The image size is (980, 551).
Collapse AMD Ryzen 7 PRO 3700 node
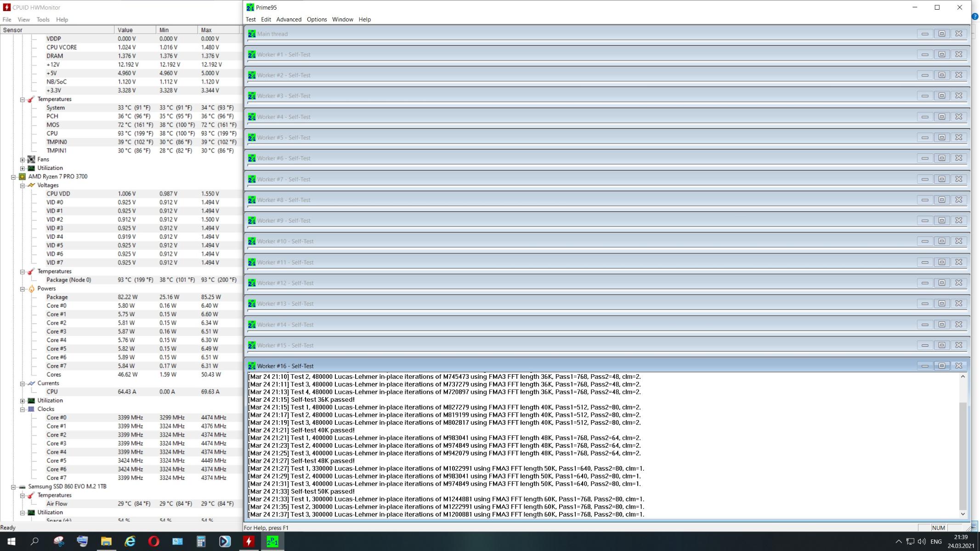[13, 177]
